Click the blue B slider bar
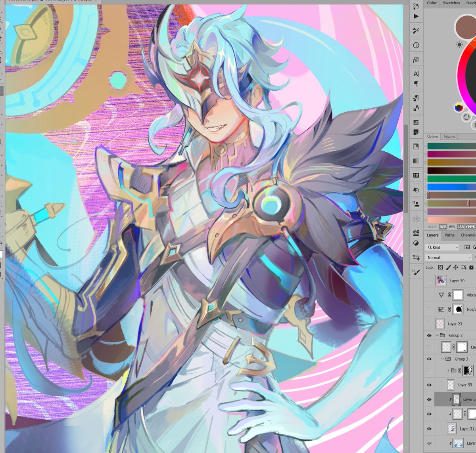The height and width of the screenshot is (453, 476). pyautogui.click(x=452, y=187)
